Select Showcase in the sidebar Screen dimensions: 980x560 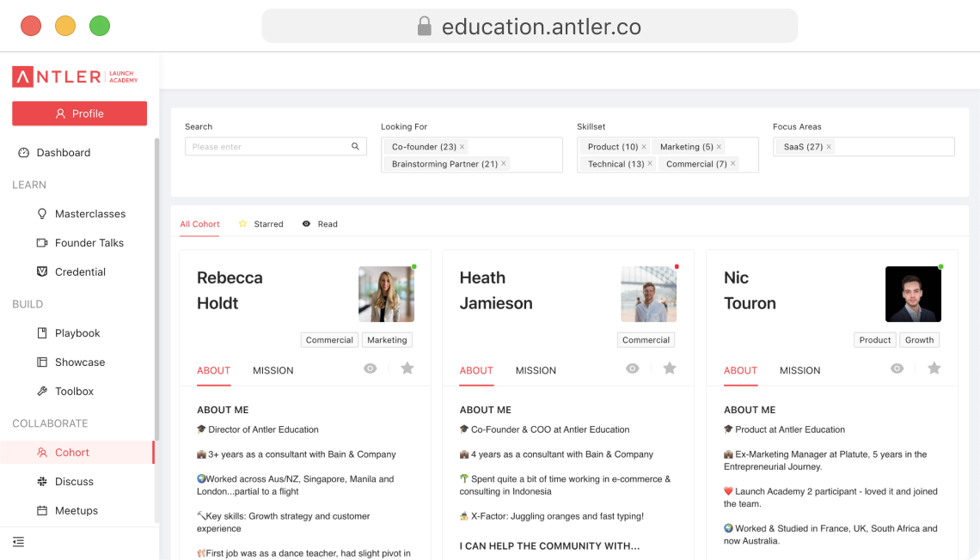[71, 362]
